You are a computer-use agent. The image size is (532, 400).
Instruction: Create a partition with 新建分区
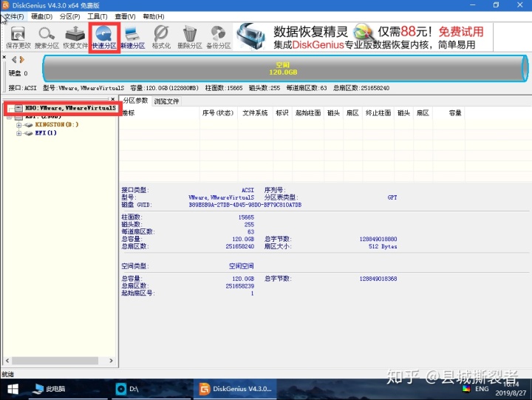132,38
